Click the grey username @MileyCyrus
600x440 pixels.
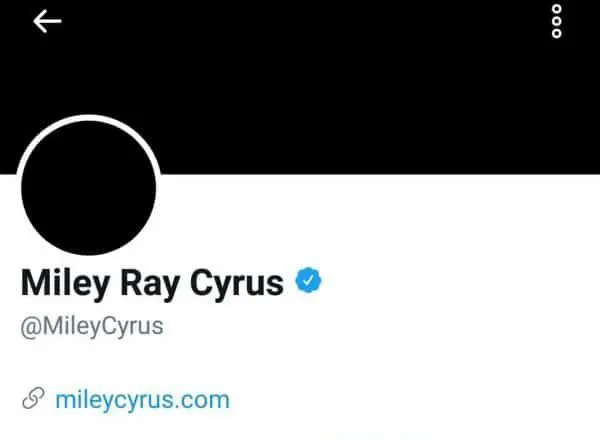click(x=92, y=327)
